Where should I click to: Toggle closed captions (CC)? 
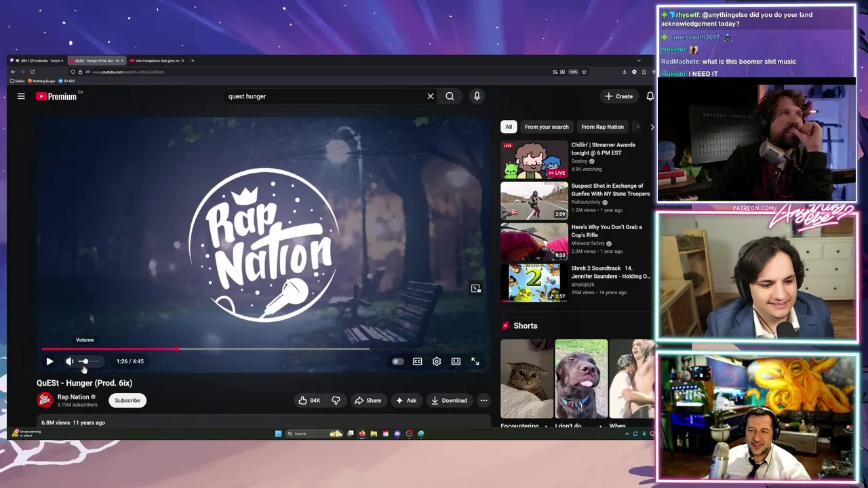[x=417, y=361]
